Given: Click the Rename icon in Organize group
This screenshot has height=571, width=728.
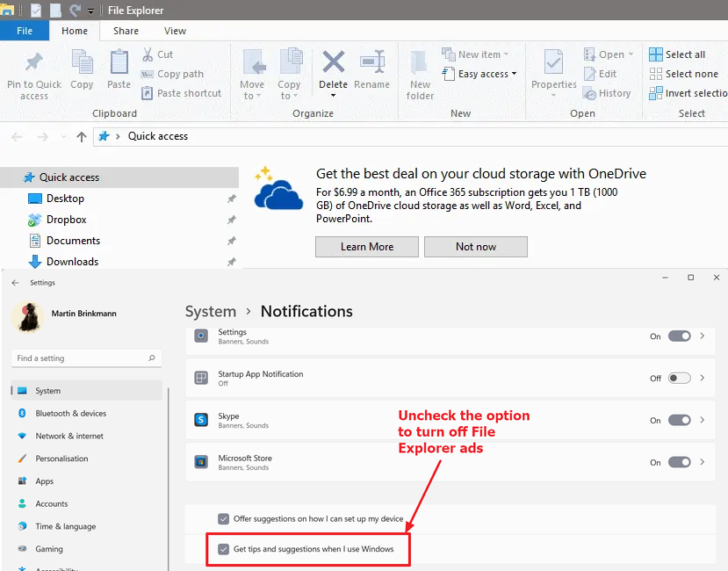Looking at the screenshot, I should click(371, 63).
